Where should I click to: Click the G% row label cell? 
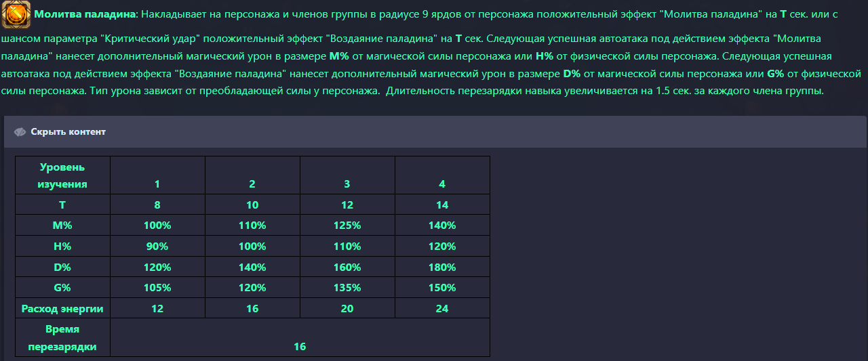(x=62, y=288)
